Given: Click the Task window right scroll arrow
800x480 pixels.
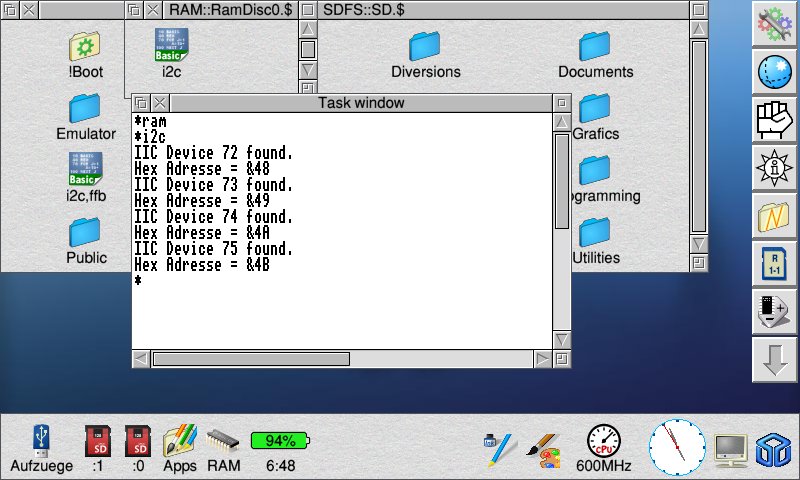Looking at the screenshot, I should coord(542,359).
